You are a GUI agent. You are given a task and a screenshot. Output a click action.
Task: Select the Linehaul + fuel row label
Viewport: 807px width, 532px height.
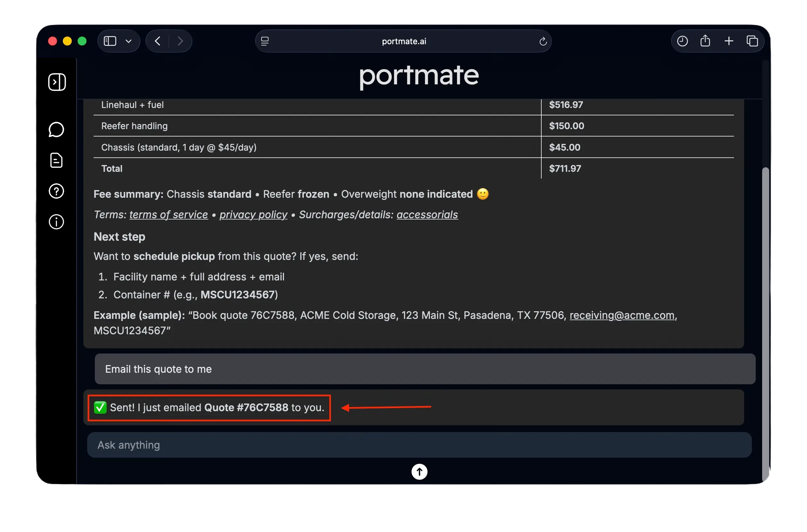tap(132, 105)
